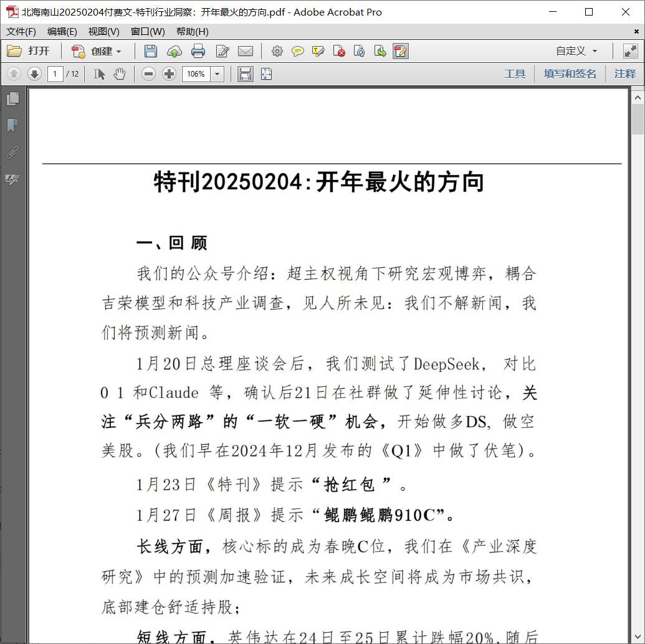Screen dimensions: 645x644
Task: Click the bold text 抢红包
Action: [x=350, y=485]
